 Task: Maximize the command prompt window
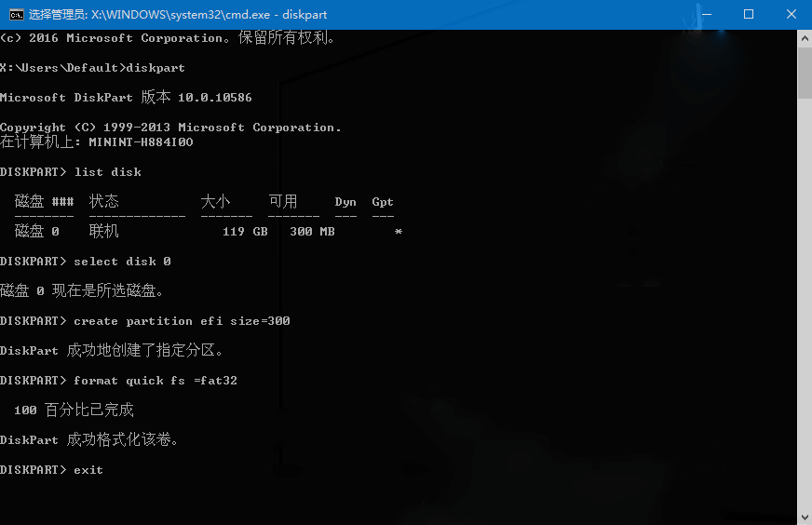(x=748, y=14)
